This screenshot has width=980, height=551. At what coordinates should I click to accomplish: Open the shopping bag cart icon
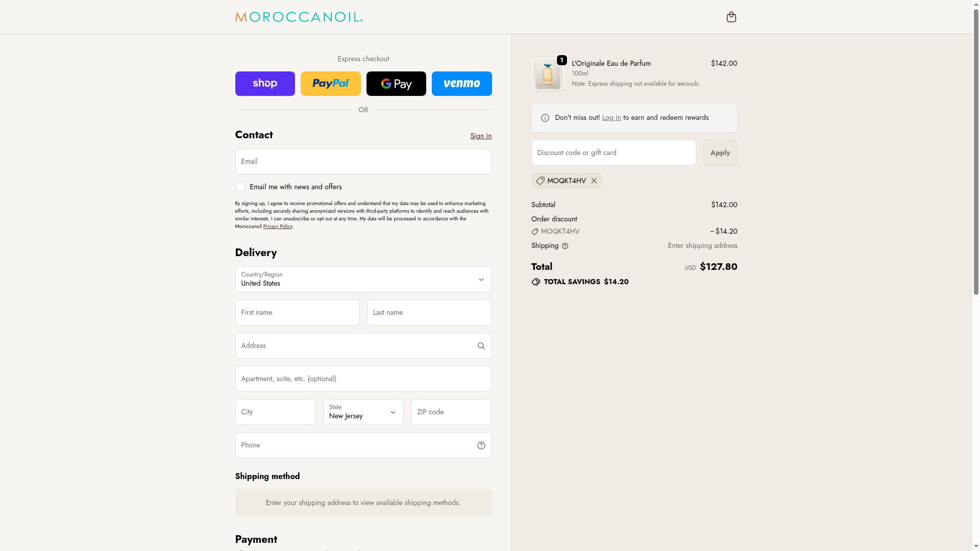731,17
